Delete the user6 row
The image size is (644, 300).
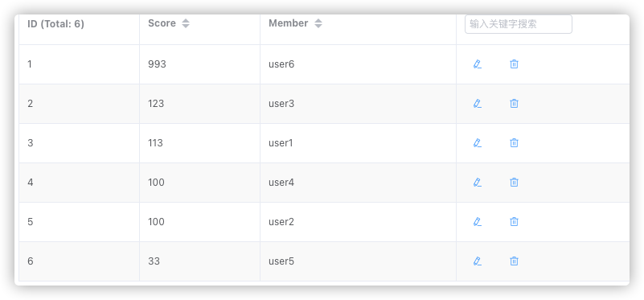tap(514, 64)
